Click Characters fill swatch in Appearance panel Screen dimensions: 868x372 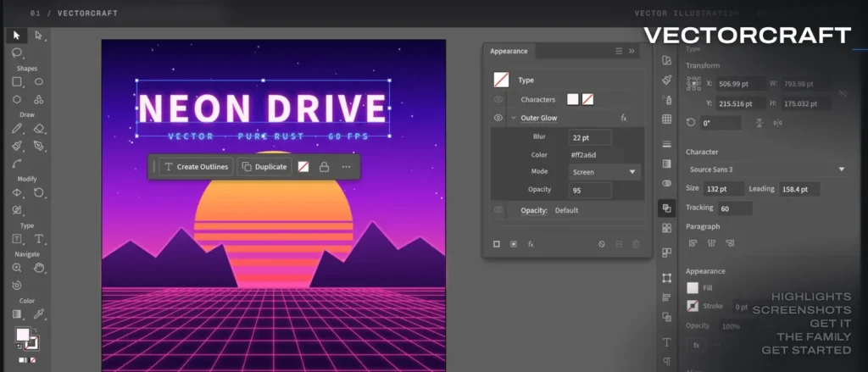click(573, 100)
